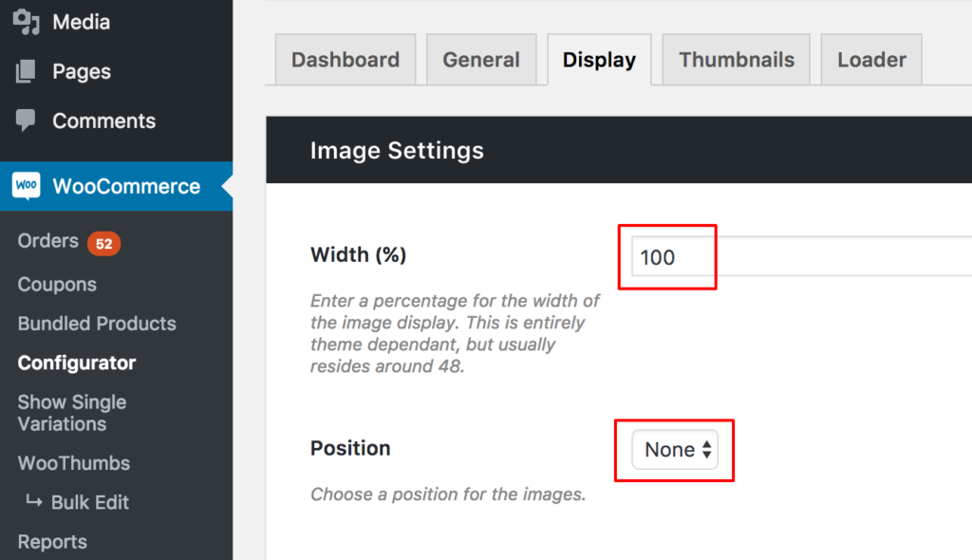Select the Loader tab
972x560 pixels.
click(870, 59)
